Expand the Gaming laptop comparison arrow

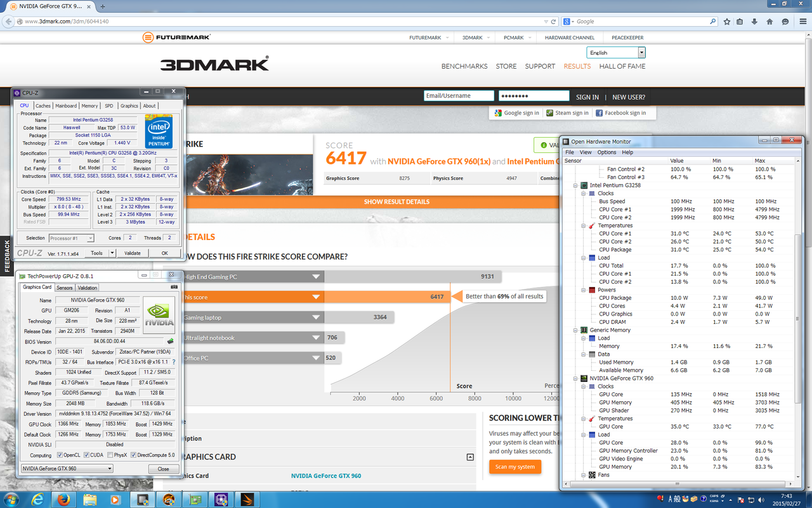point(316,317)
